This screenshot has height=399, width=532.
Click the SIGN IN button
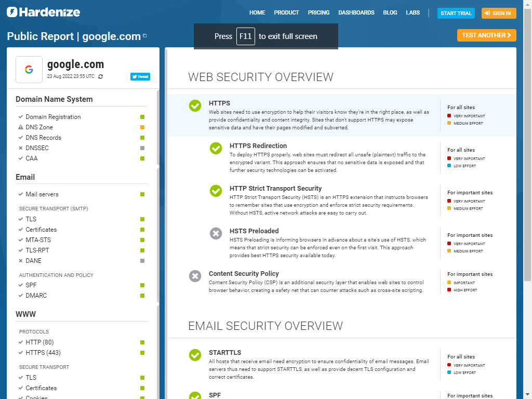click(x=499, y=13)
